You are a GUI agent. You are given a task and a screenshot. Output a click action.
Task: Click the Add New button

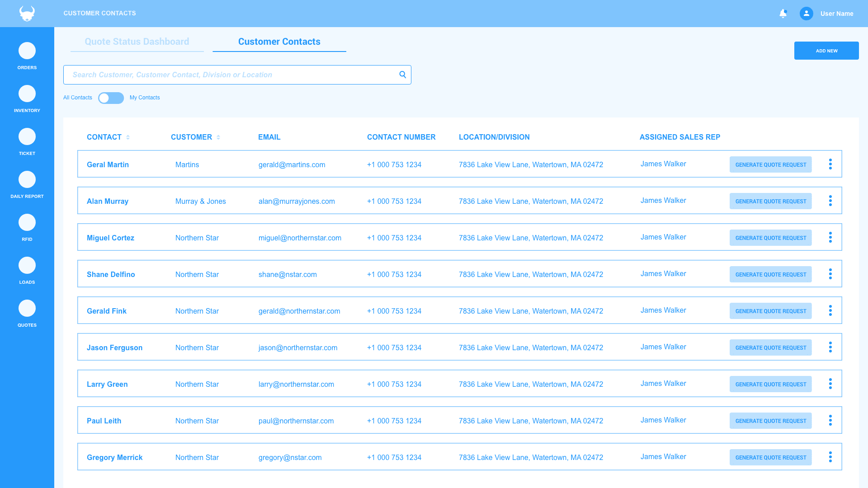826,51
